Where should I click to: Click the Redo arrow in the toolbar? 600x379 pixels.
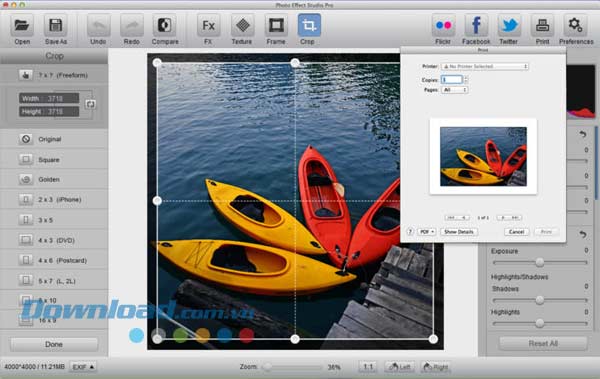coord(132,26)
